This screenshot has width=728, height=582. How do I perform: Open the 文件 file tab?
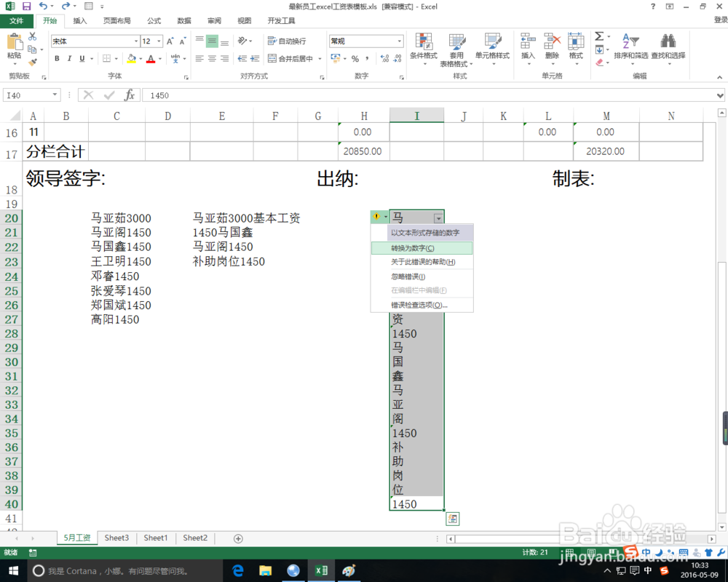coord(16,21)
